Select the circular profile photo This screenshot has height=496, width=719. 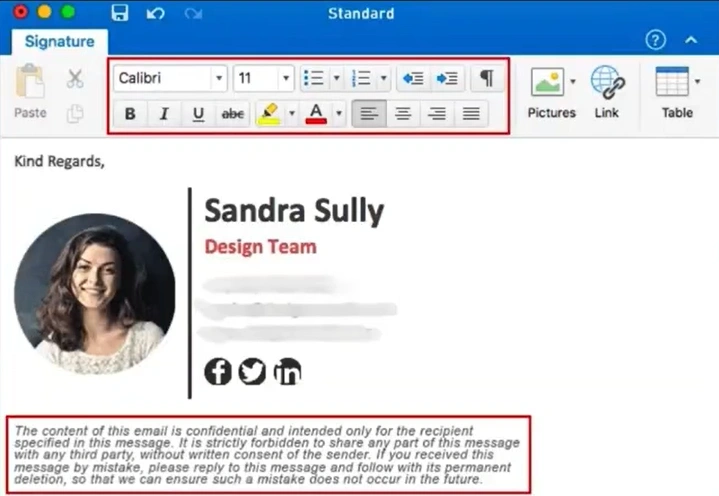[95, 294]
